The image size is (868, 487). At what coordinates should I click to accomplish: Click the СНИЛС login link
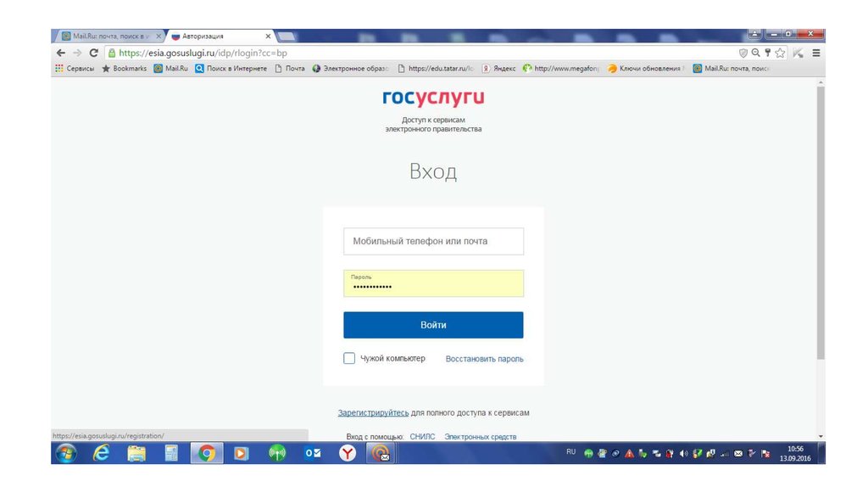pos(422,437)
